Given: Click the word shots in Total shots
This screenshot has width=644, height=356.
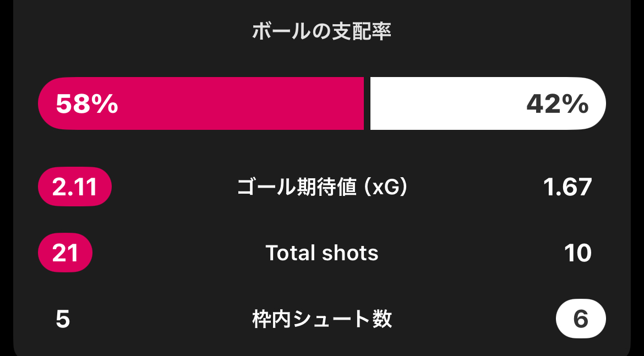Looking at the screenshot, I should (x=351, y=253).
